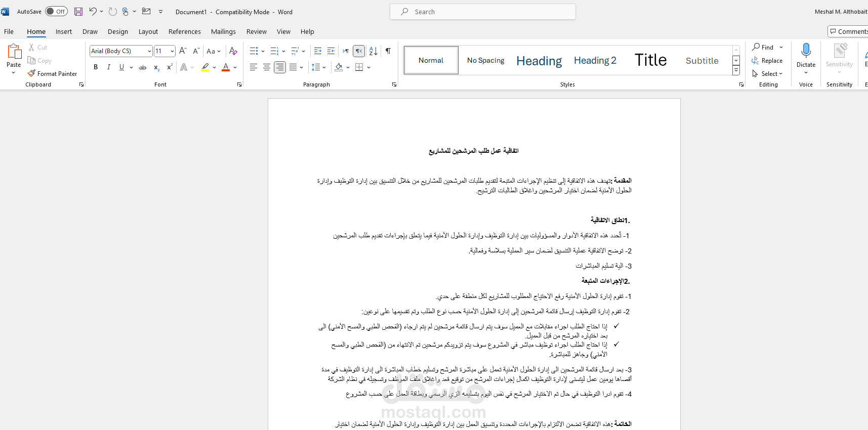This screenshot has width=868, height=430.
Task: Open line spacing dropdown
Action: point(319,67)
